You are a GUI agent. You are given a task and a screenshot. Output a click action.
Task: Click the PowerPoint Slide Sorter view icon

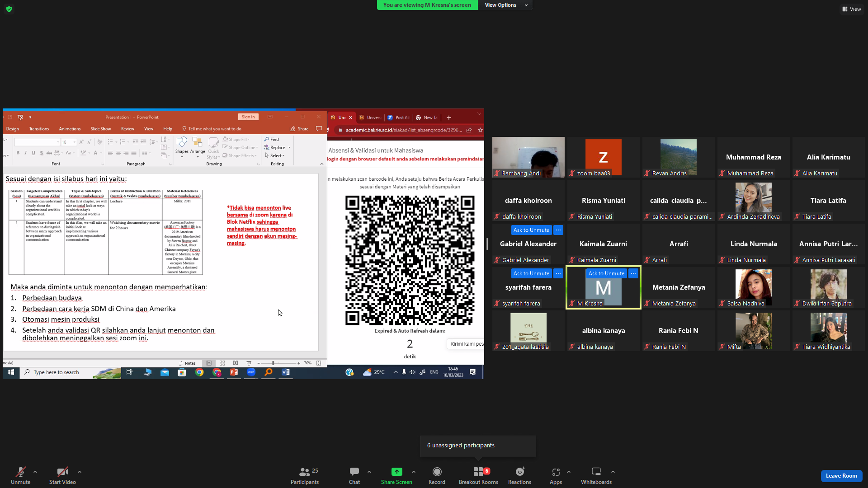pos(222,363)
